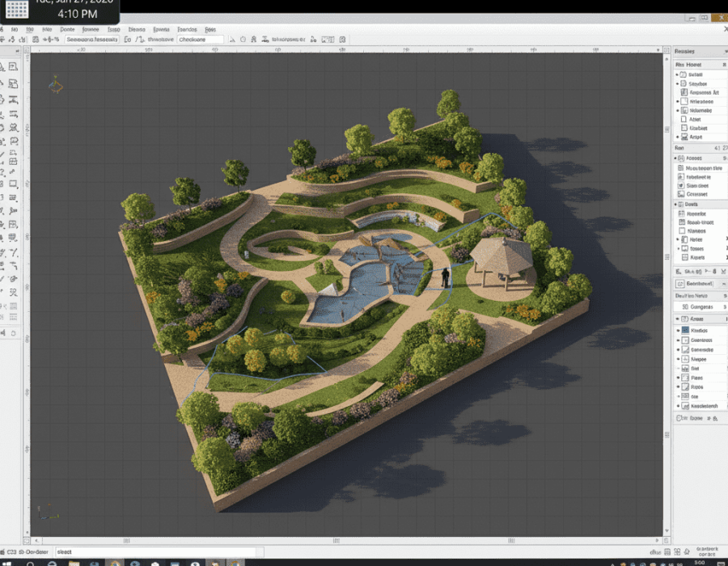Click the XYZ axis indicator at viewport bottom-left
Viewport: 728px width, 566px height.
[x=47, y=512]
